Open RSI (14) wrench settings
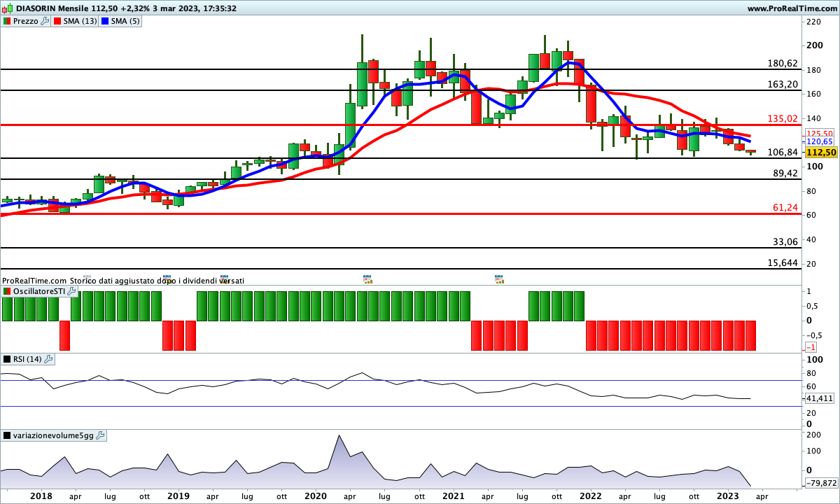The image size is (840, 504). click(x=48, y=359)
